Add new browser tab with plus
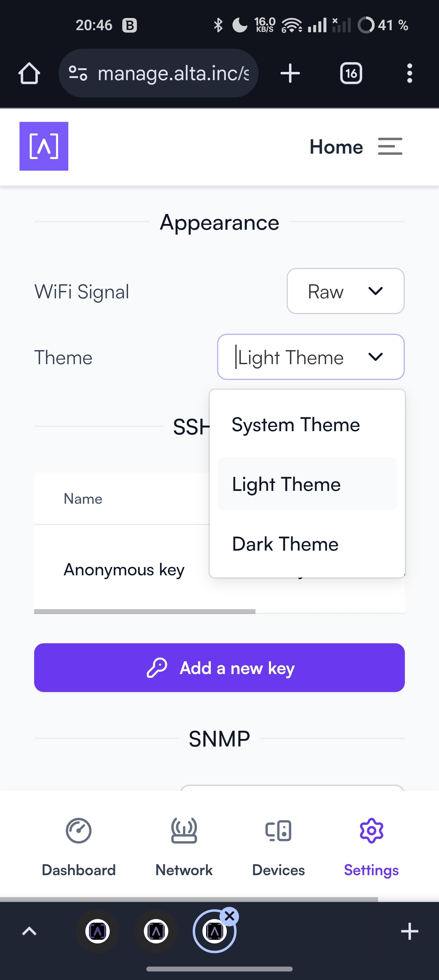The width and height of the screenshot is (439, 980). pyautogui.click(x=290, y=73)
